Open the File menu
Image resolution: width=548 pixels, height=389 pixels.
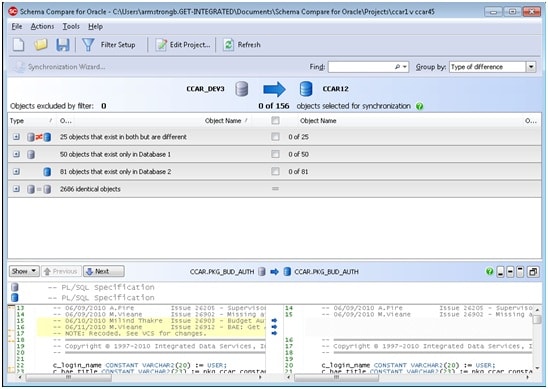(x=16, y=27)
